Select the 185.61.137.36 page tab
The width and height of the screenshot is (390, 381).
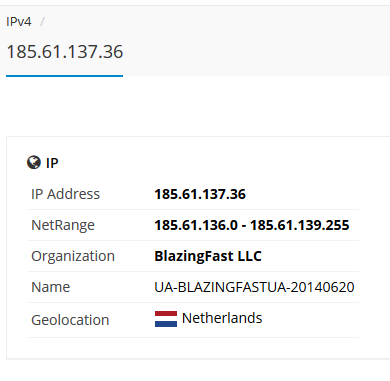click(x=65, y=52)
